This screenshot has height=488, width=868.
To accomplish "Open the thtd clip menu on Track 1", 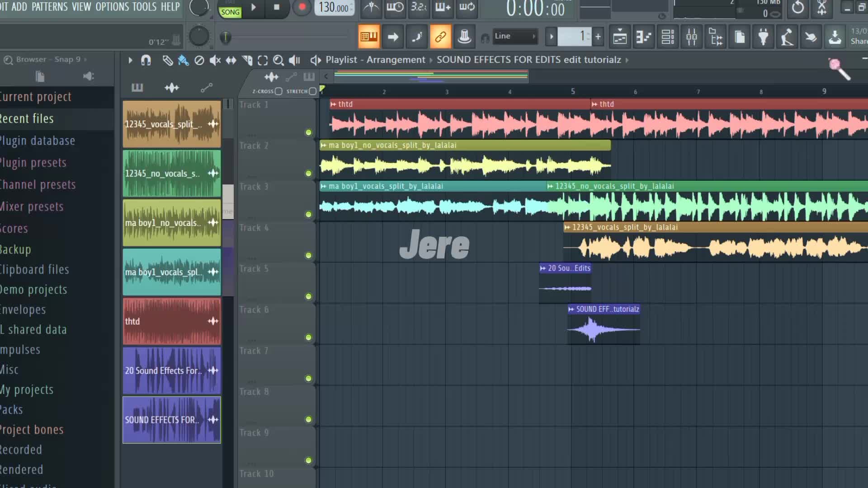I will [333, 104].
